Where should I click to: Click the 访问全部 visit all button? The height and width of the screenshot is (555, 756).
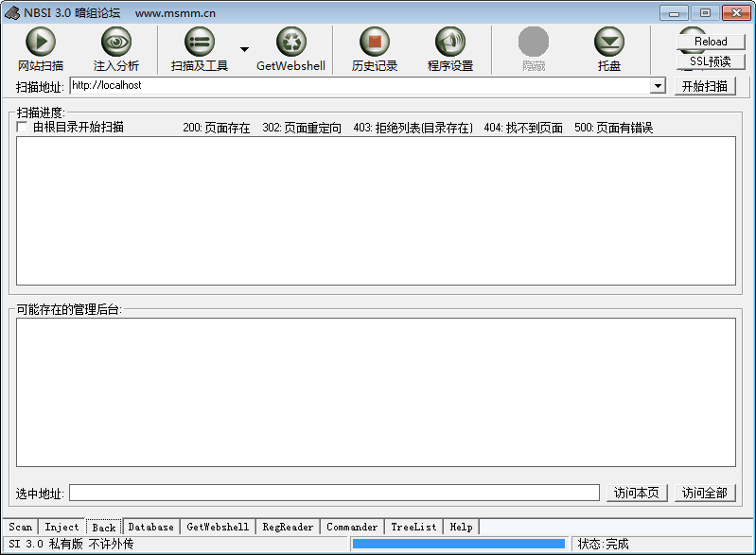(x=704, y=493)
